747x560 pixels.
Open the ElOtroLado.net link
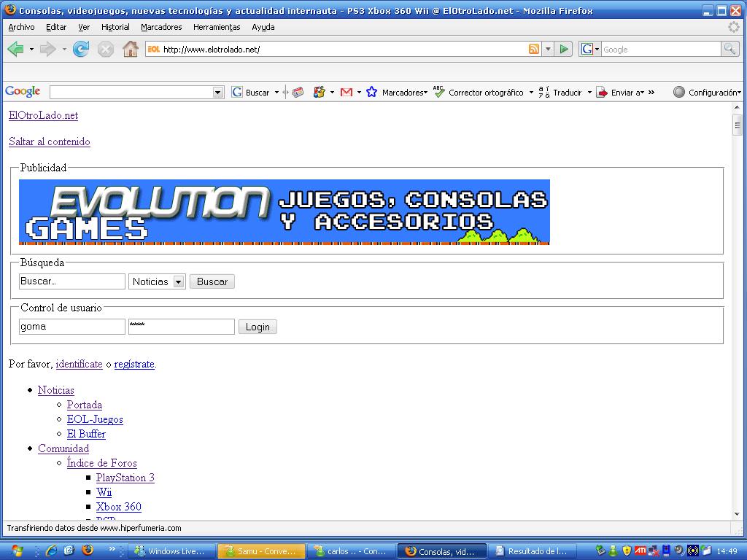pos(43,116)
